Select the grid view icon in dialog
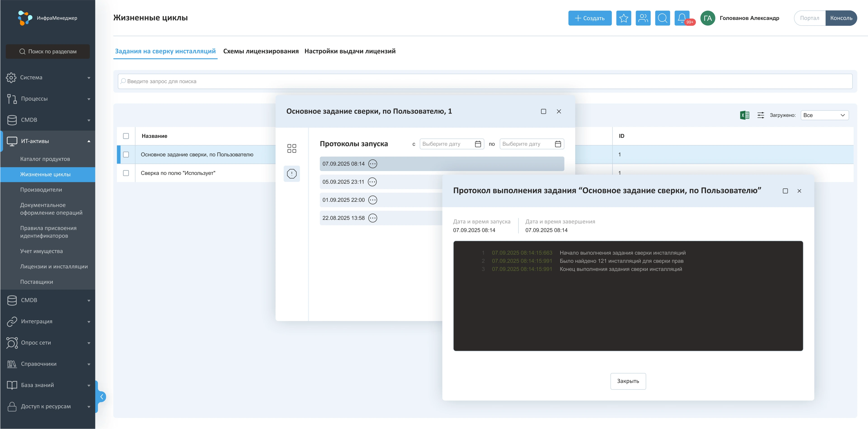 click(x=292, y=148)
